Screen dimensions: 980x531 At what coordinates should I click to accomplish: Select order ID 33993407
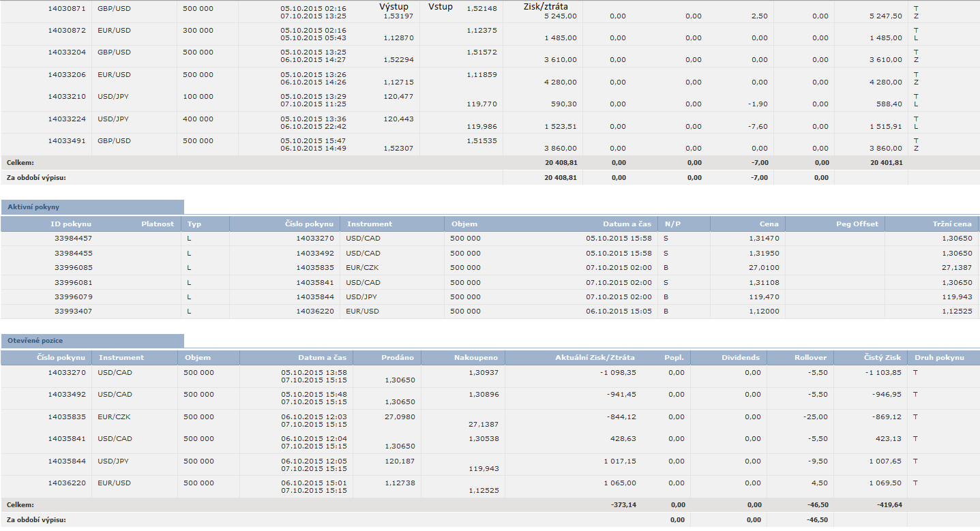click(73, 311)
